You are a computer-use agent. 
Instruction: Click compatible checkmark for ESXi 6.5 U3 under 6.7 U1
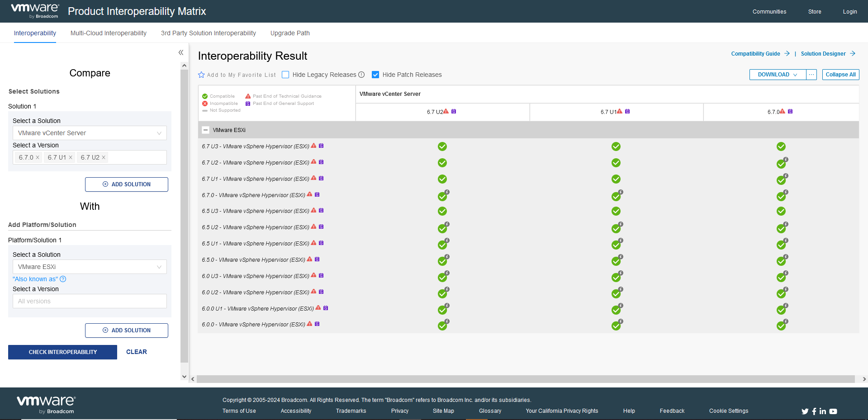tap(616, 211)
